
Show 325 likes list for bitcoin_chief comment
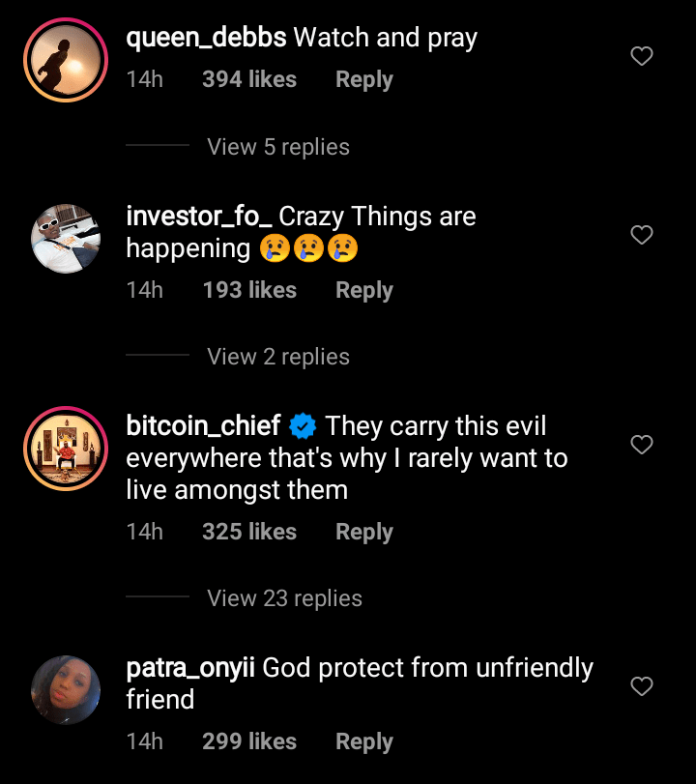(x=248, y=532)
